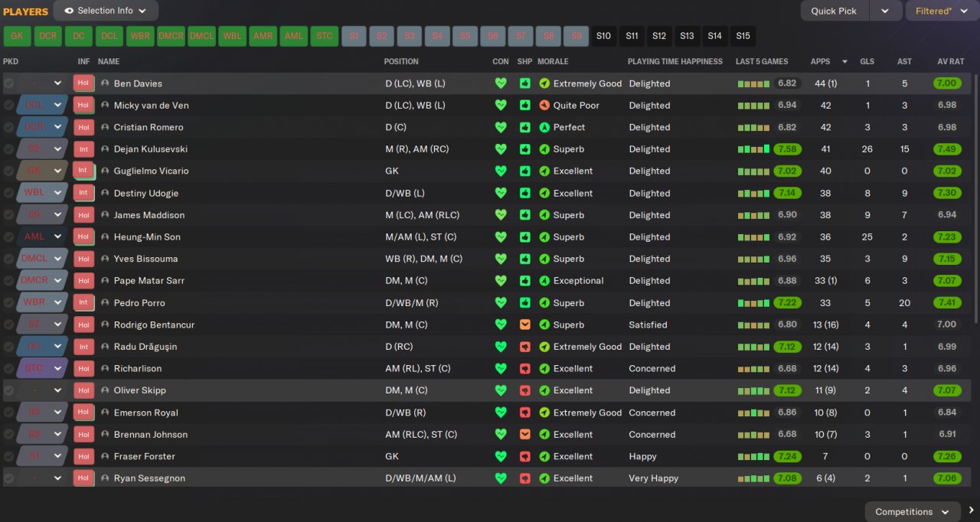
Task: Select the S10 substitute slot
Action: tap(604, 36)
